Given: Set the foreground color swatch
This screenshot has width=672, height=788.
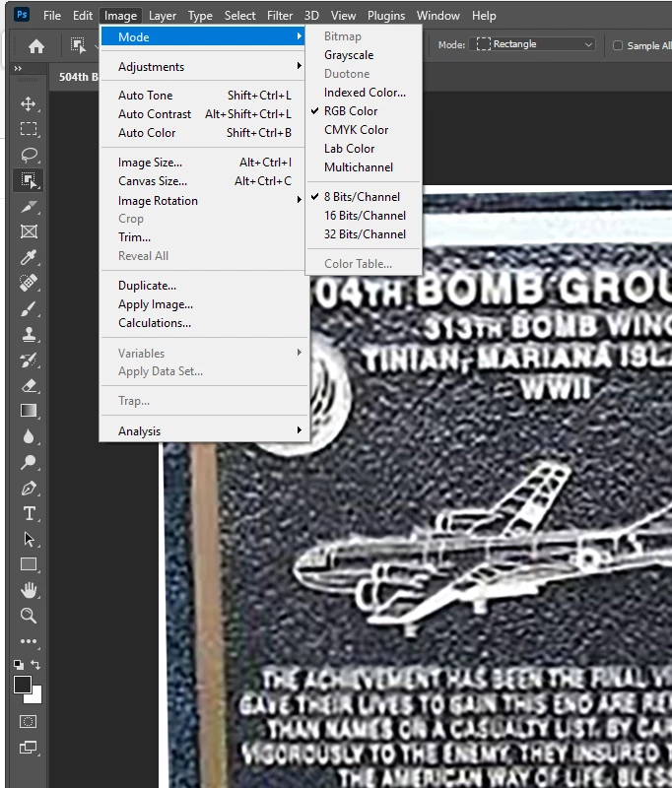Looking at the screenshot, I should (22, 684).
